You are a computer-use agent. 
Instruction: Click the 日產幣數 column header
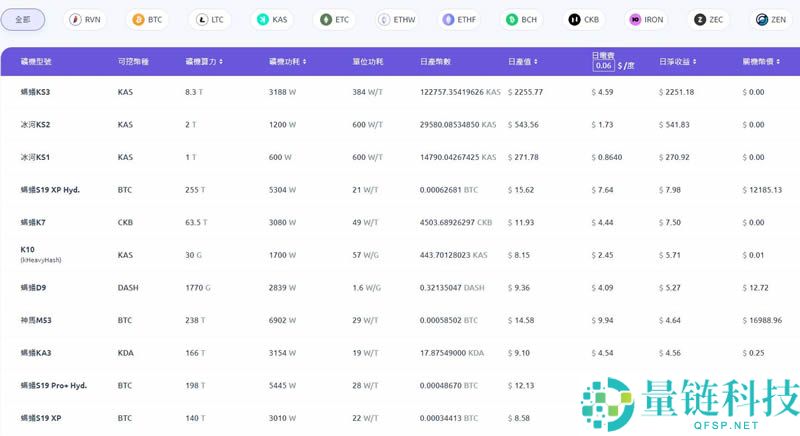[x=435, y=62]
